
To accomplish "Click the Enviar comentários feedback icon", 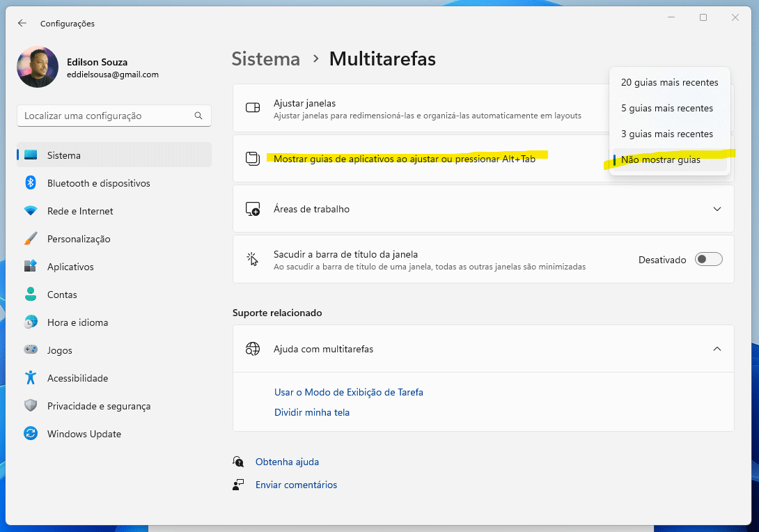I will tap(238, 485).
